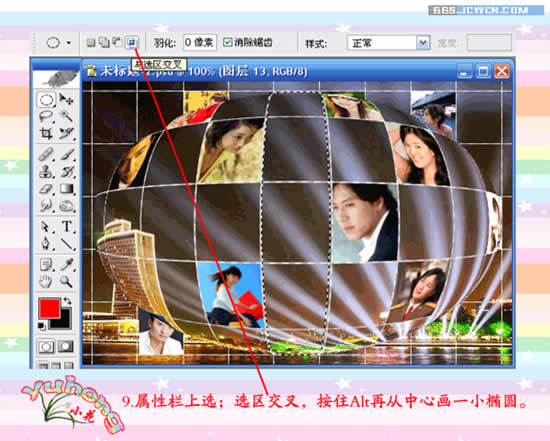Viewport: 550px width, 441px height.
Task: Click the 羽化 feather pixel input field
Action: pyautogui.click(x=200, y=43)
